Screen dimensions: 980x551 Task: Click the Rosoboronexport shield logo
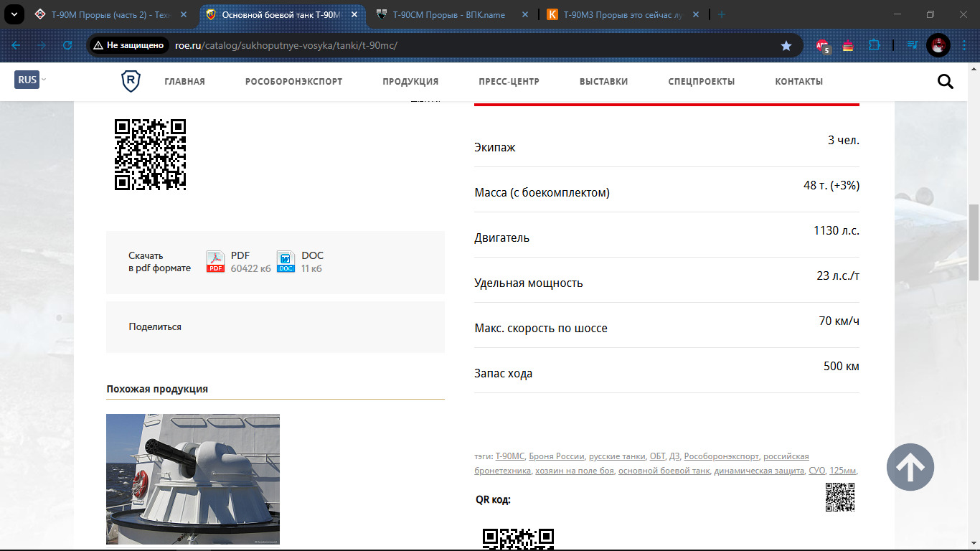(x=131, y=81)
